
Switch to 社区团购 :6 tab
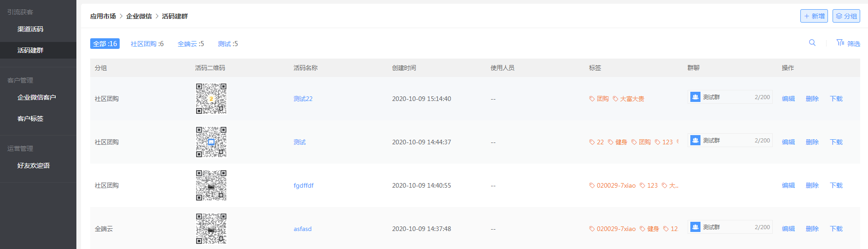point(147,44)
